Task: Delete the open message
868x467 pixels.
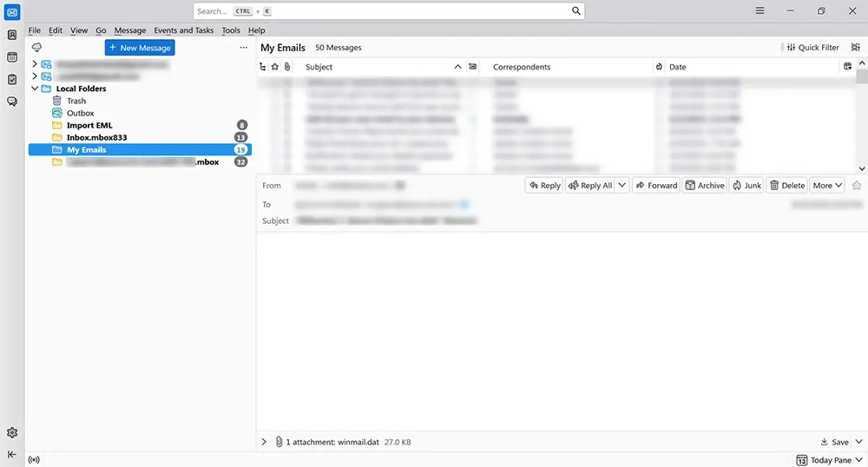Action: pyautogui.click(x=787, y=186)
